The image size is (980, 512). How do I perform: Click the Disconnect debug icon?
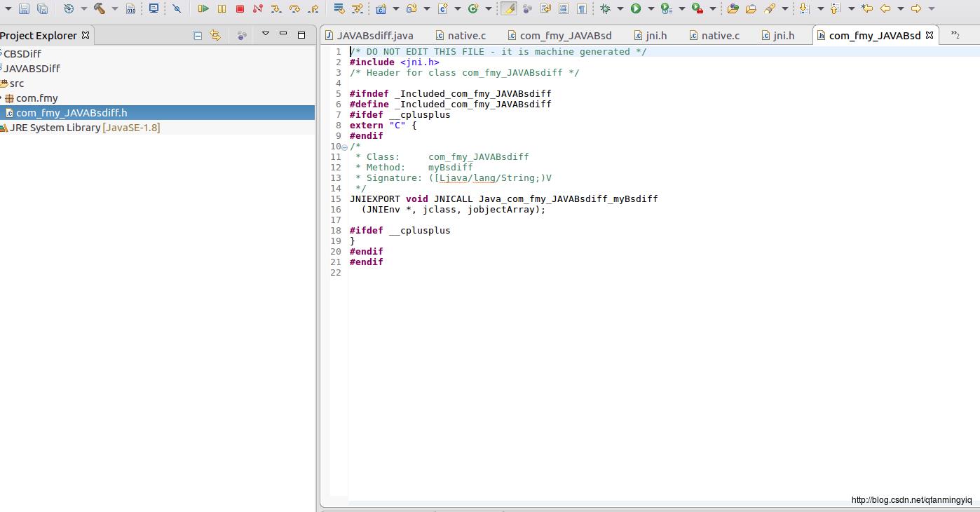(257, 8)
